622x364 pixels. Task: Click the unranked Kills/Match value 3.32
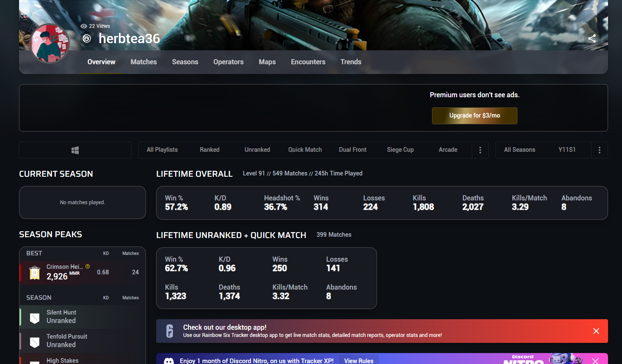tap(281, 296)
